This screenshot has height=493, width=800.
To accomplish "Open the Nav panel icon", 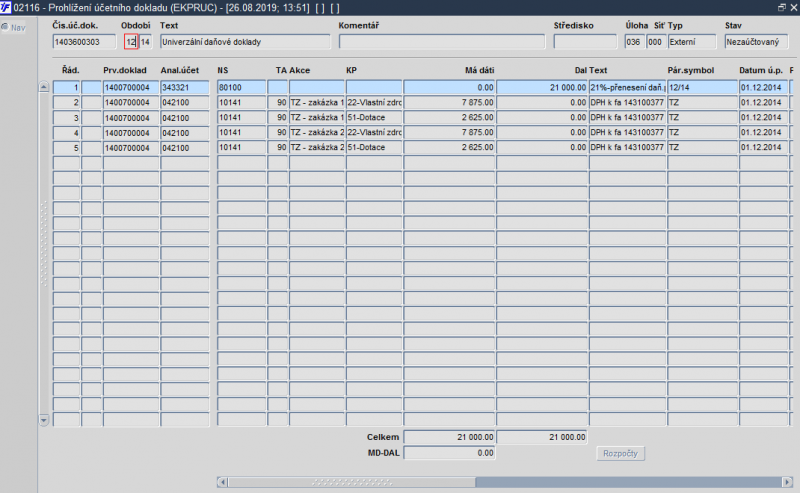I will tap(5, 28).
